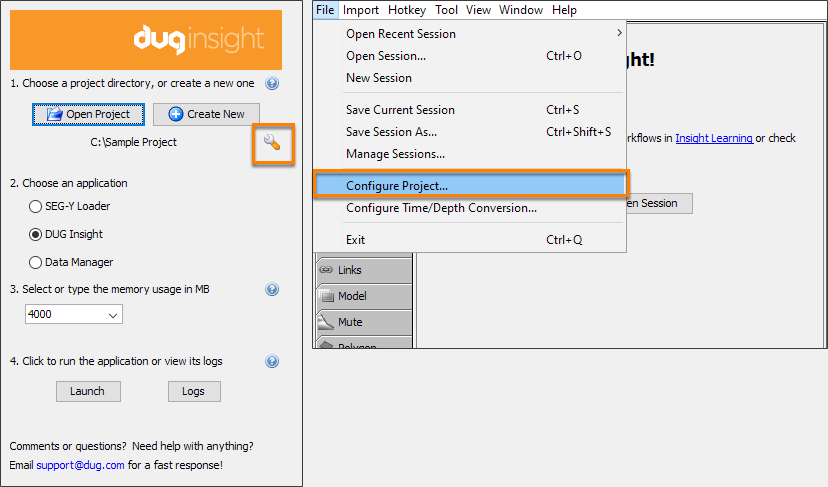
Task: Choose Exit from File menu
Action: (x=469, y=240)
